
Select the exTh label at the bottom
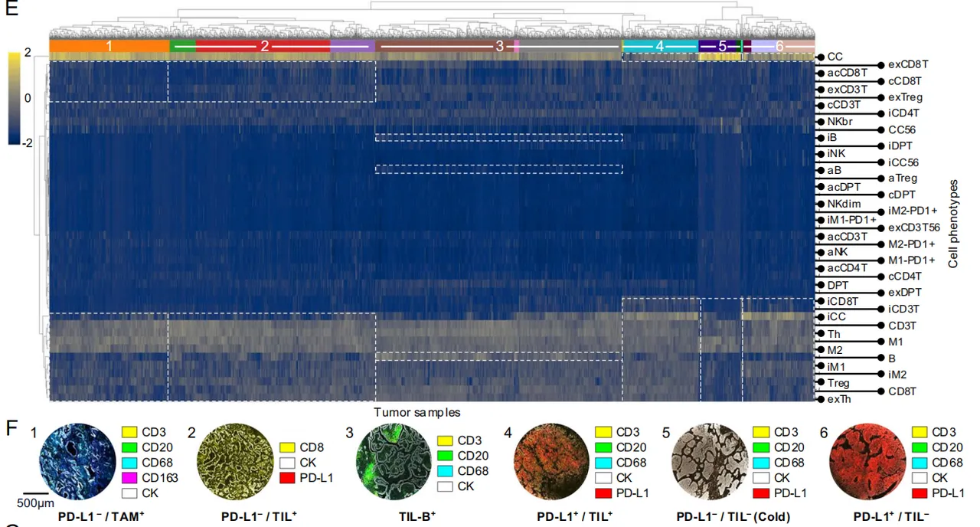tap(839, 399)
